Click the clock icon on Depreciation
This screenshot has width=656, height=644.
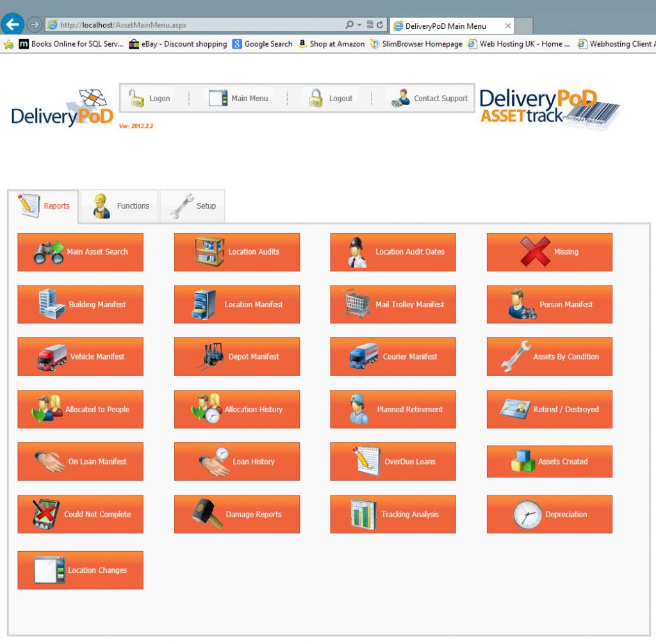coord(527,514)
